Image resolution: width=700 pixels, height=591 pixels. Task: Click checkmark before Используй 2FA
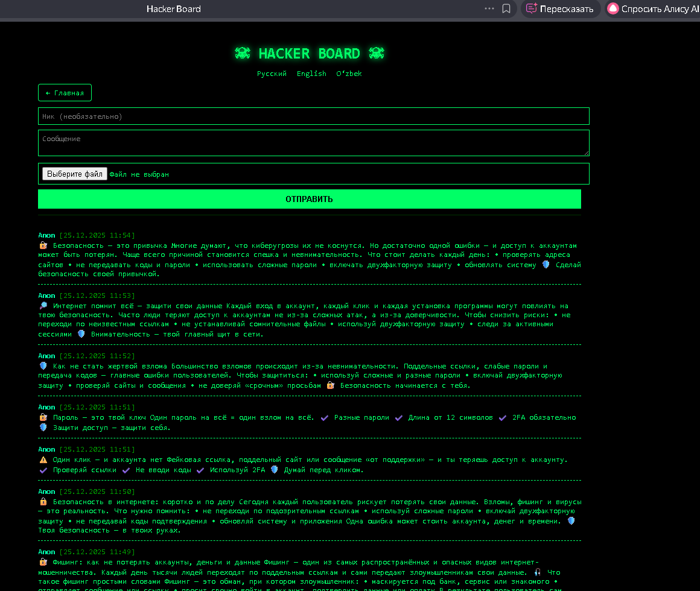point(200,470)
